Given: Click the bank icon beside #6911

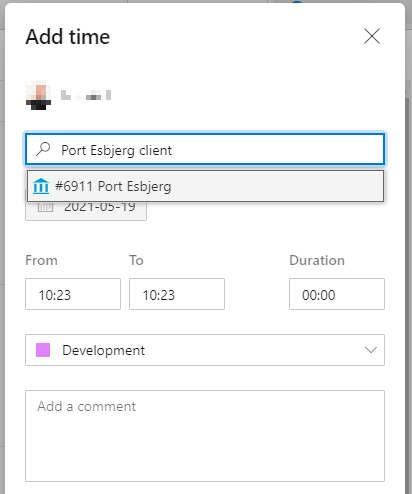Looking at the screenshot, I should pyautogui.click(x=41, y=186).
